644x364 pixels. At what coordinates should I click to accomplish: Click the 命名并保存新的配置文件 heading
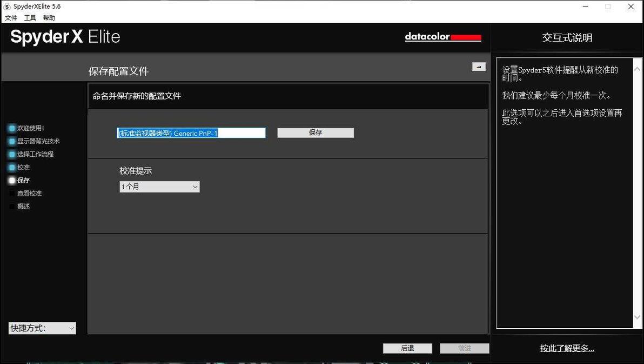[x=137, y=96]
